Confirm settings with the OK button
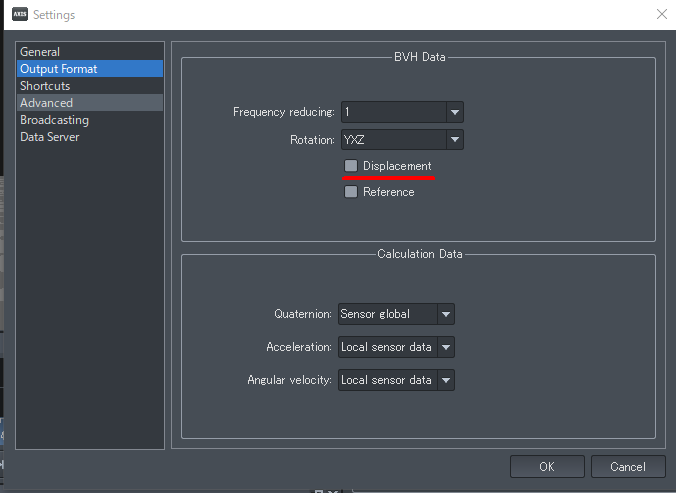The width and height of the screenshot is (676, 493). (x=547, y=467)
